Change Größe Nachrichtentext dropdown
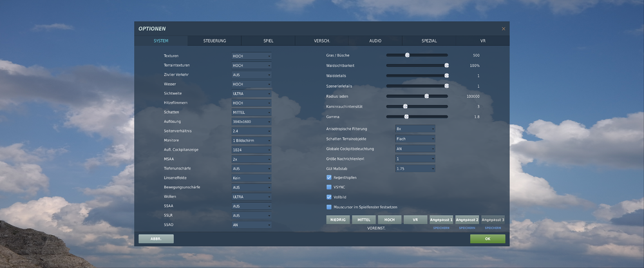 [415, 158]
